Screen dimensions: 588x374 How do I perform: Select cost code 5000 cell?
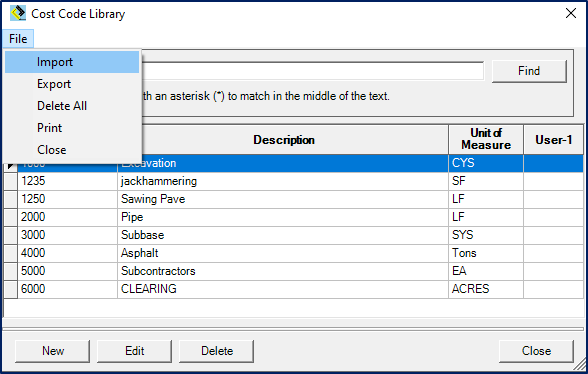(x=68, y=271)
